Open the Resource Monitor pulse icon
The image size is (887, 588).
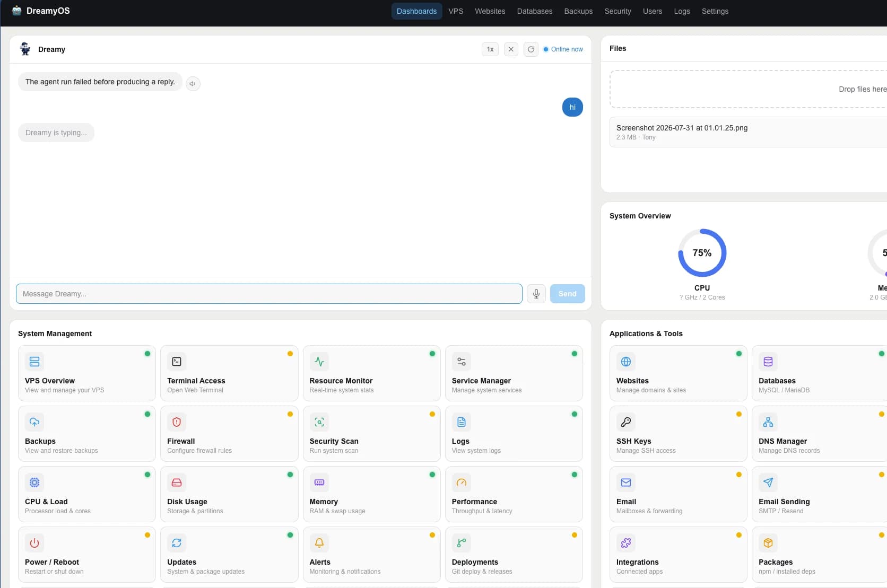319,362
